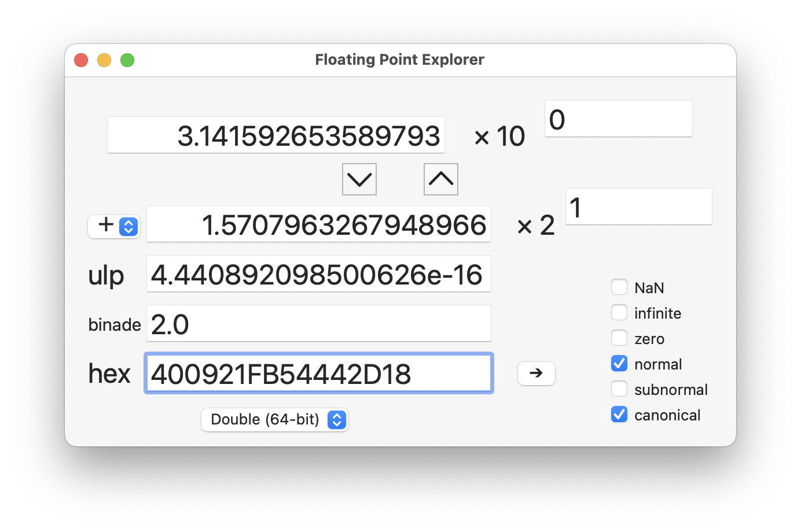Enable the subnormal checkbox
Image resolution: width=801 pixels, height=532 pixels.
pyautogui.click(x=619, y=389)
